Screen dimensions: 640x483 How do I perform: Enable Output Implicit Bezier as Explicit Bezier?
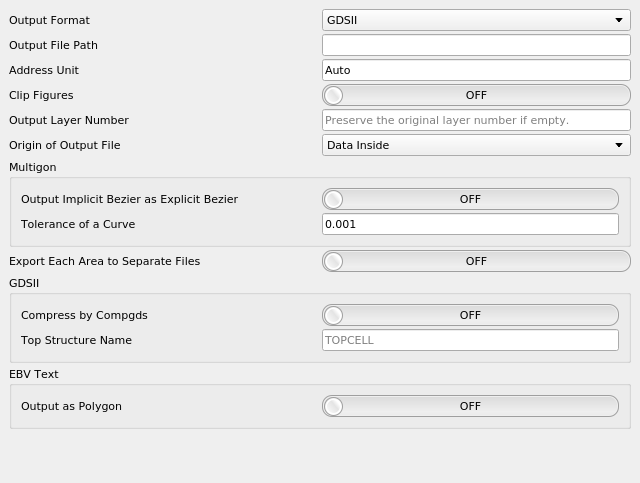tap(470, 199)
